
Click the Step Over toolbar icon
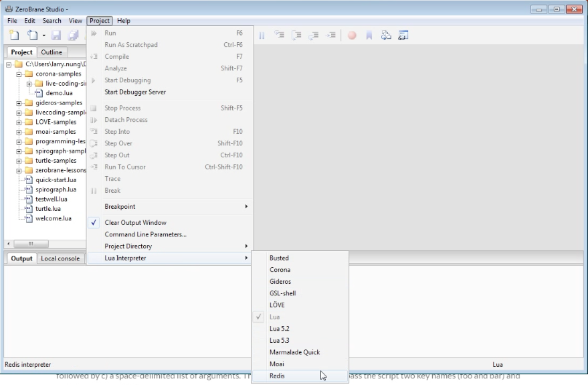[x=296, y=35]
